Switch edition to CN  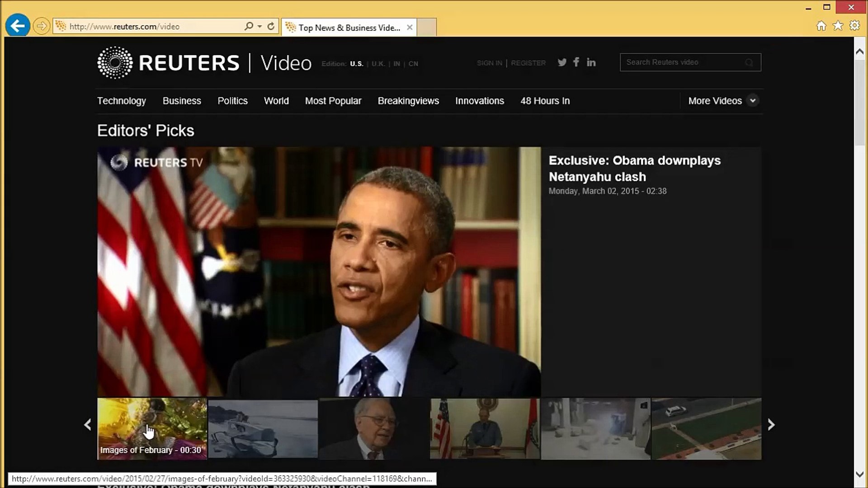(x=413, y=64)
